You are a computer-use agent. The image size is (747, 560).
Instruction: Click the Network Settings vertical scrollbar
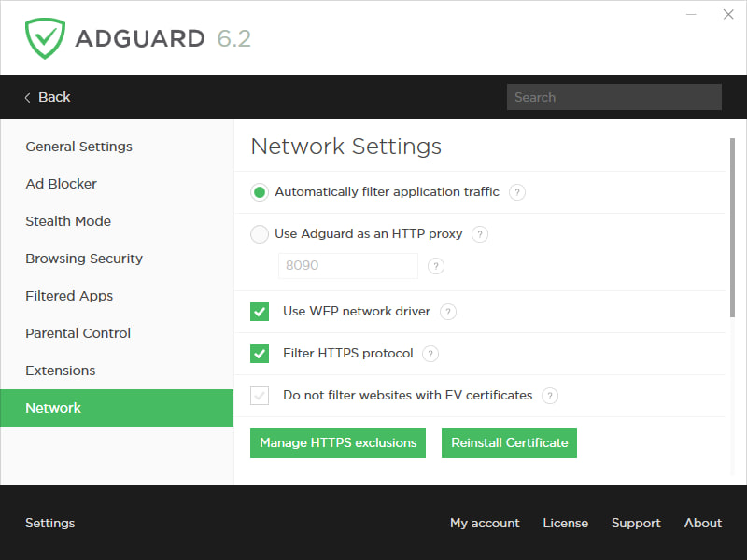click(x=732, y=224)
